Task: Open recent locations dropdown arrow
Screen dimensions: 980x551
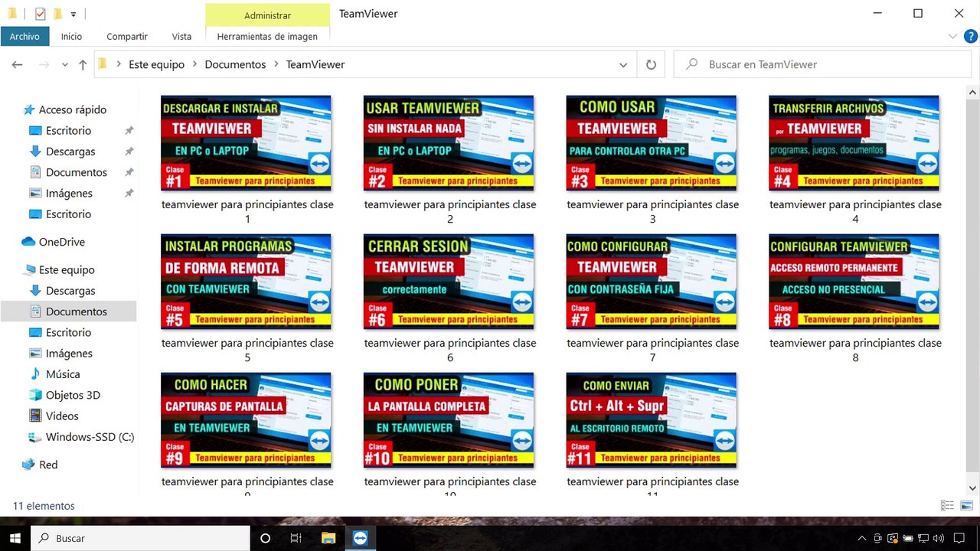Action: (x=64, y=65)
